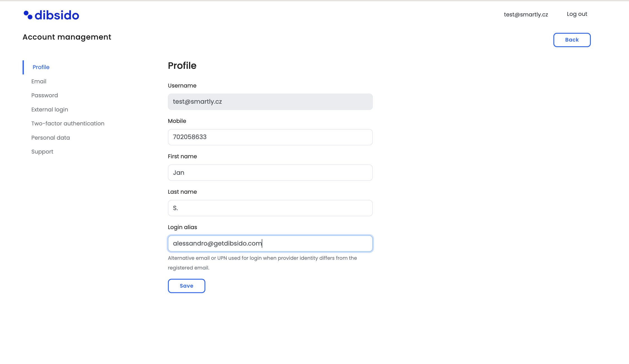Click the Login alias input field
The image size is (629, 364).
[270, 243]
